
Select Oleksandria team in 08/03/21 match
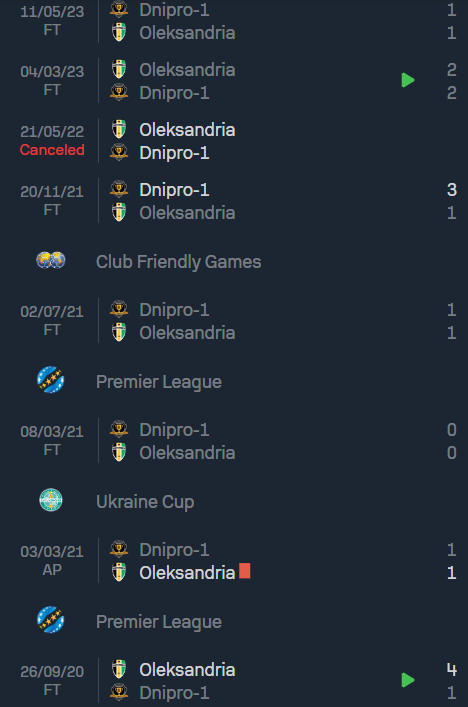pyautogui.click(x=187, y=453)
